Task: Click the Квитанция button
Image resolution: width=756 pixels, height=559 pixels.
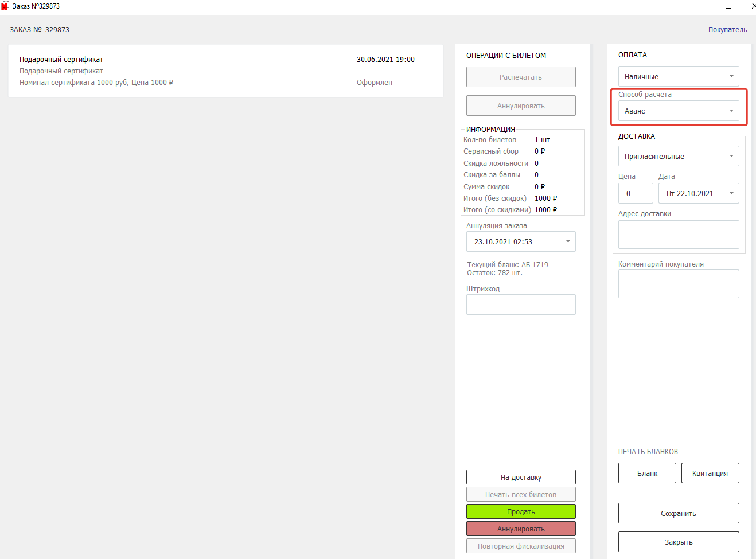Action: [x=710, y=473]
